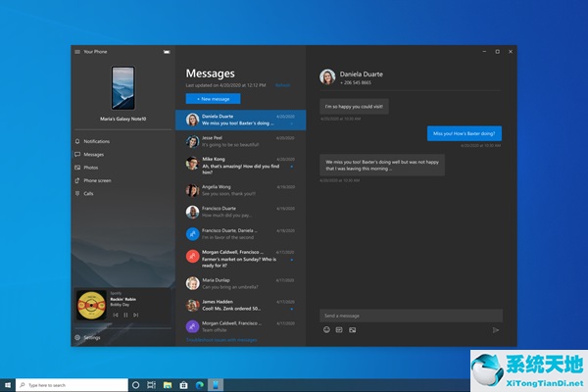
Task: Select the Galaxy Note10 phone image
Action: [x=123, y=88]
